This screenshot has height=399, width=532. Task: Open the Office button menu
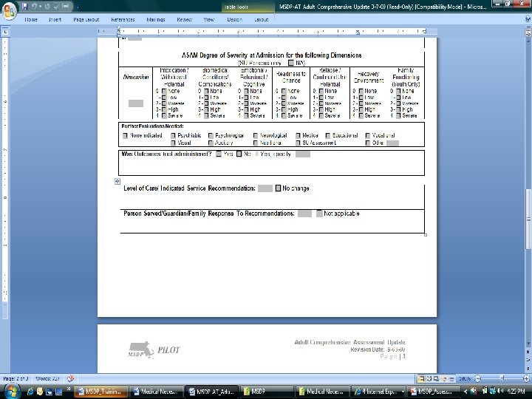9,11
